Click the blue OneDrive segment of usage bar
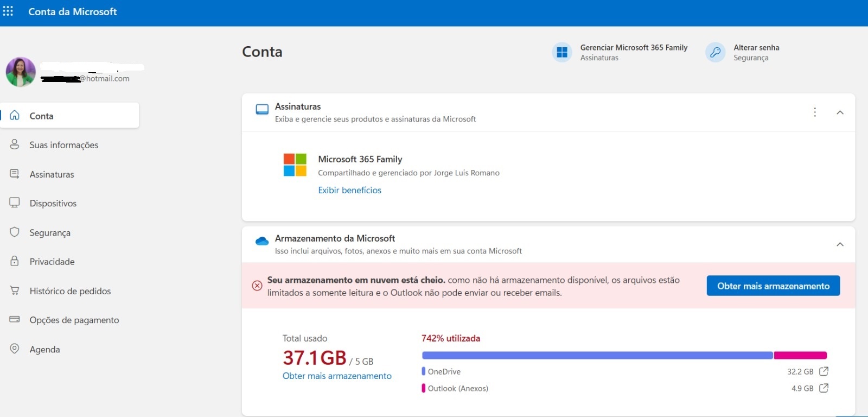Screen dimensions: 868x417 597,355
